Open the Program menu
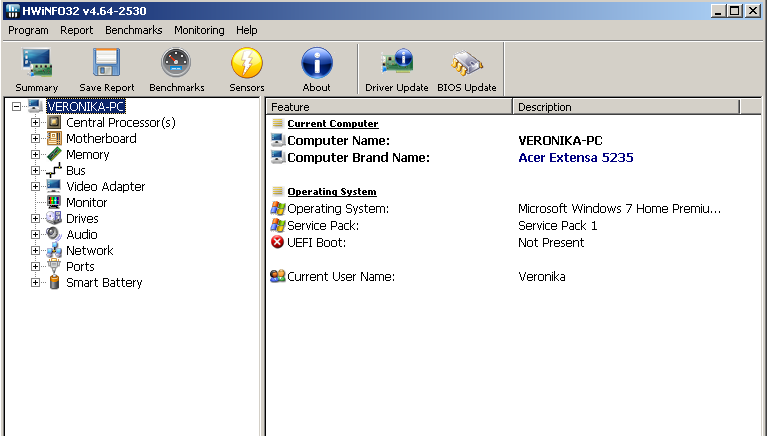767x436 pixels. pos(28,30)
